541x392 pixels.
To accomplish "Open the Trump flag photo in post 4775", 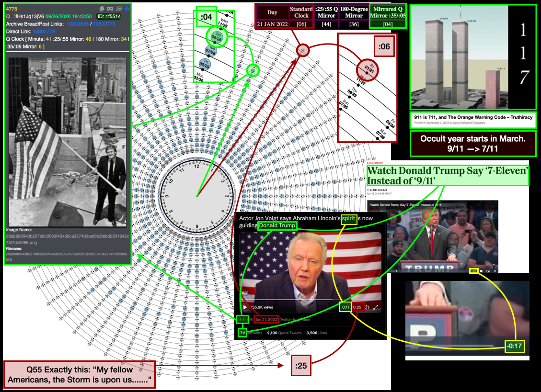I will point(68,142).
